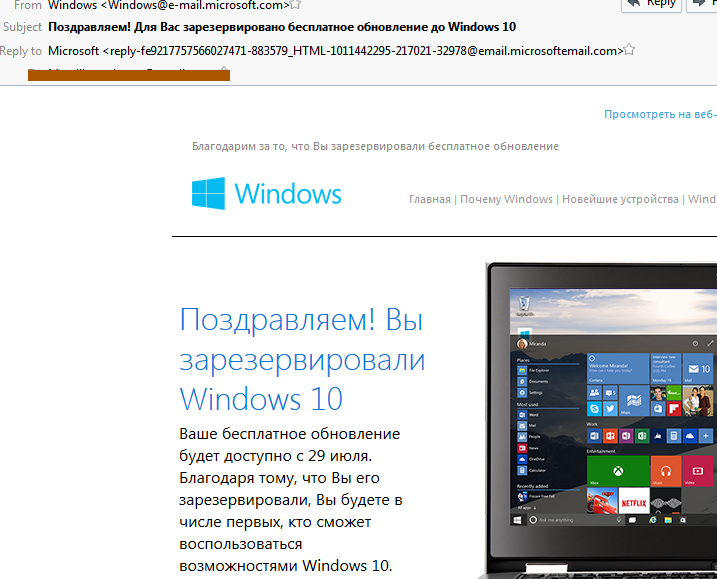Click the sender email Windows@e-mail.microsoft.com

pos(195,5)
